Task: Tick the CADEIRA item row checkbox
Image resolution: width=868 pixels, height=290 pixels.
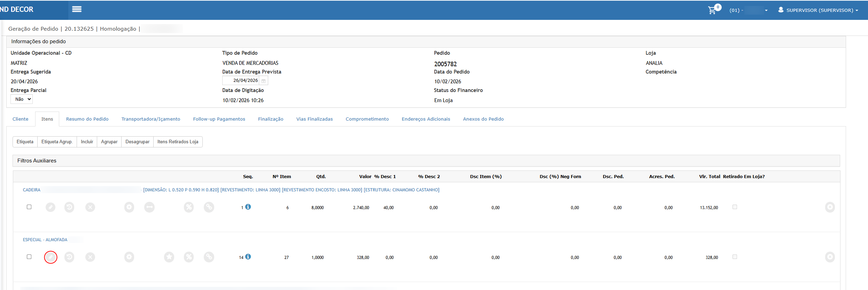Action: [29, 207]
